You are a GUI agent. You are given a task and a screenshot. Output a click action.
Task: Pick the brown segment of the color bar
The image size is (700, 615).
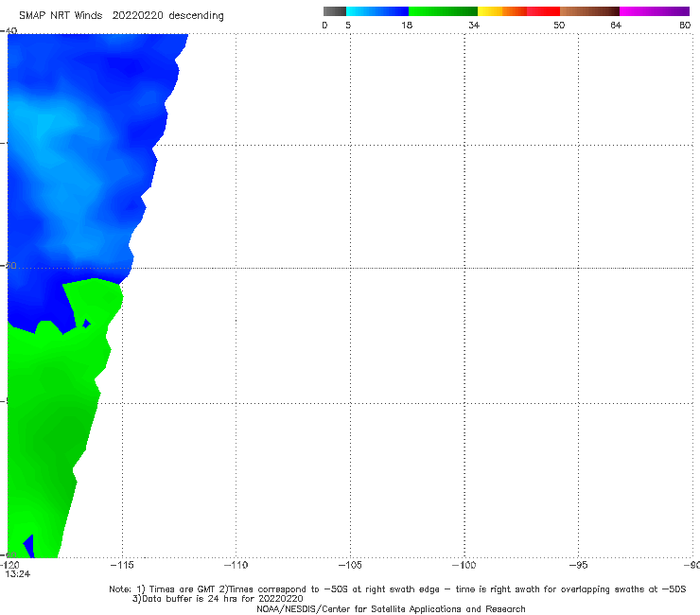589,11
